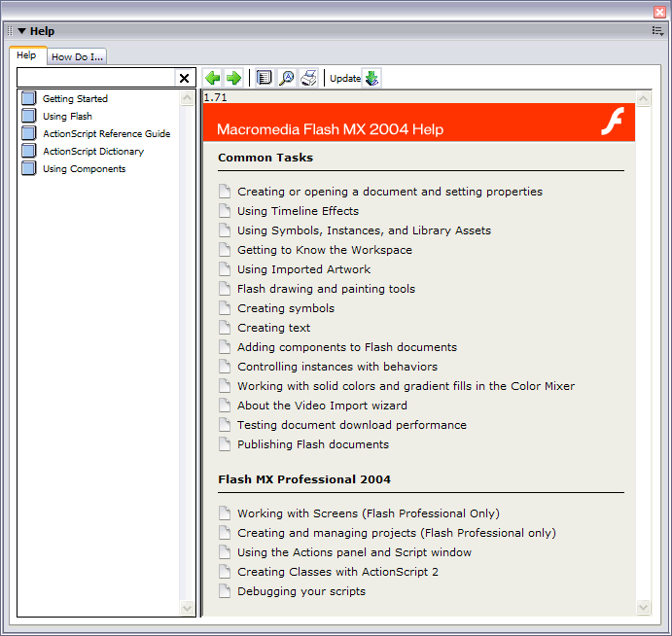Screen dimensions: 672x636
Task: Open Controlling instances with behaviors
Action: 337,367
